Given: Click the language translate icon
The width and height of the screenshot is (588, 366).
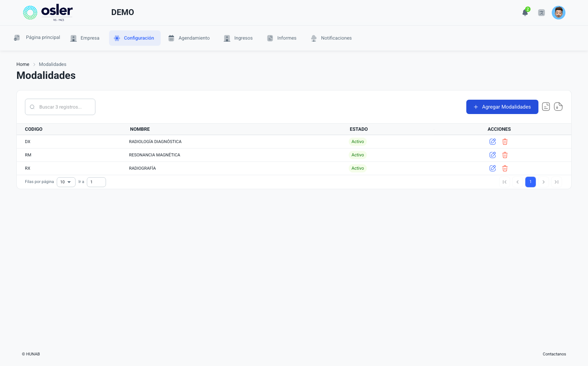Looking at the screenshot, I should pos(542,13).
